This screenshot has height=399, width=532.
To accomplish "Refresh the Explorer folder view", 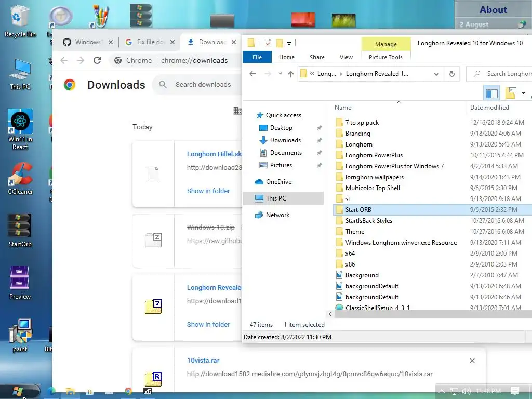I will coord(451,74).
